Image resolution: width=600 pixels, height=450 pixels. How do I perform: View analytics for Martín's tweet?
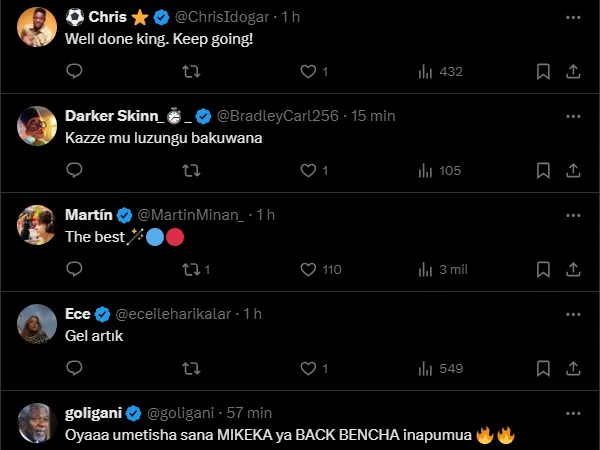(425, 269)
